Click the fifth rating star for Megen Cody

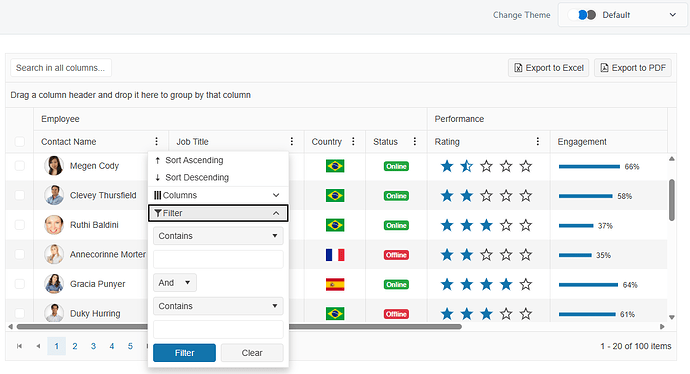[525, 166]
